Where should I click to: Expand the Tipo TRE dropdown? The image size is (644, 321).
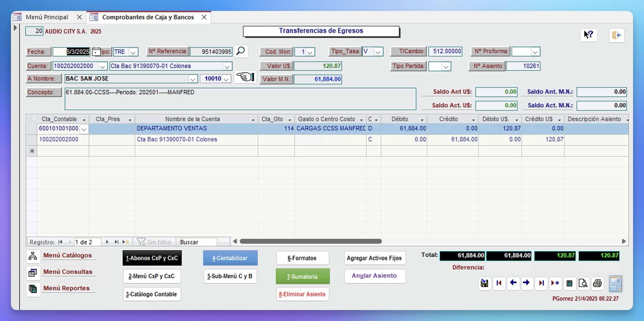[x=133, y=52]
